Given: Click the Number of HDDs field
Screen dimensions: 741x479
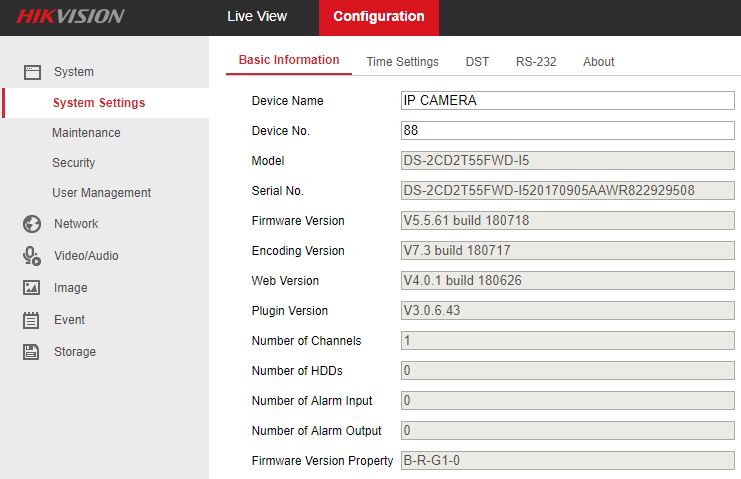Looking at the screenshot, I should (x=568, y=370).
